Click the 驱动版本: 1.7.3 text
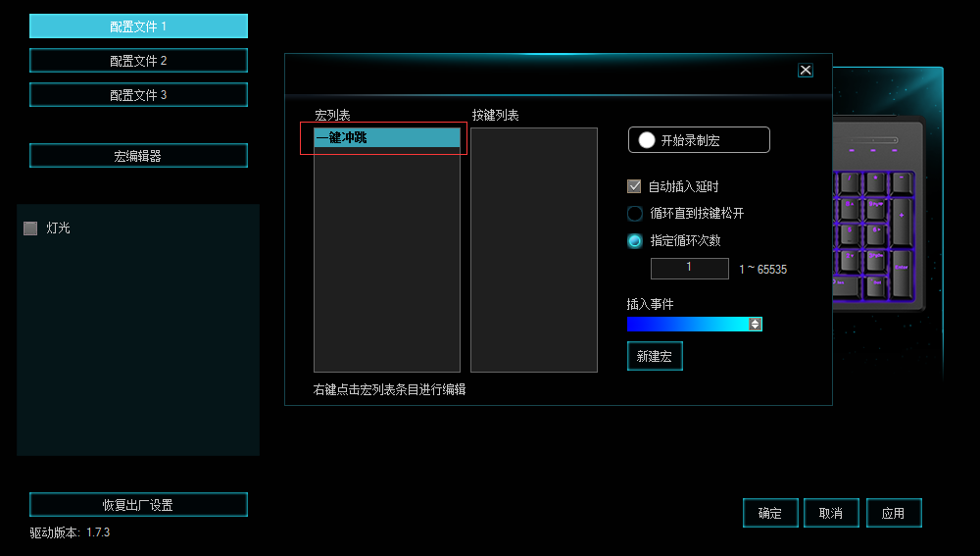This screenshot has width=980, height=556. pos(70,532)
